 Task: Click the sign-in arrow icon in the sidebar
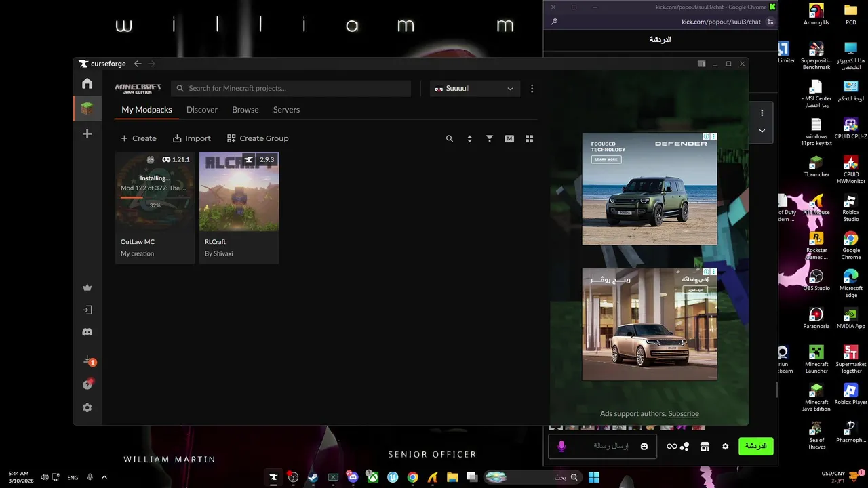point(87,310)
